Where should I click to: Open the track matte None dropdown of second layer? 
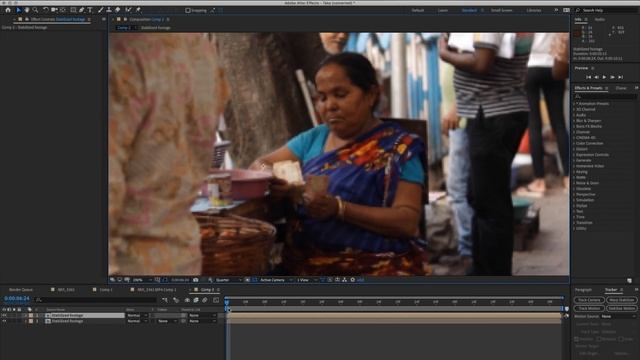click(167, 321)
